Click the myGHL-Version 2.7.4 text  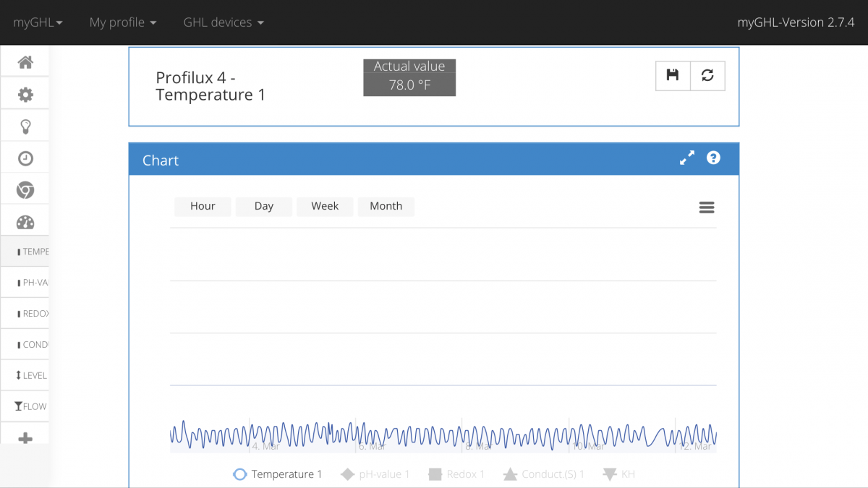tap(796, 22)
